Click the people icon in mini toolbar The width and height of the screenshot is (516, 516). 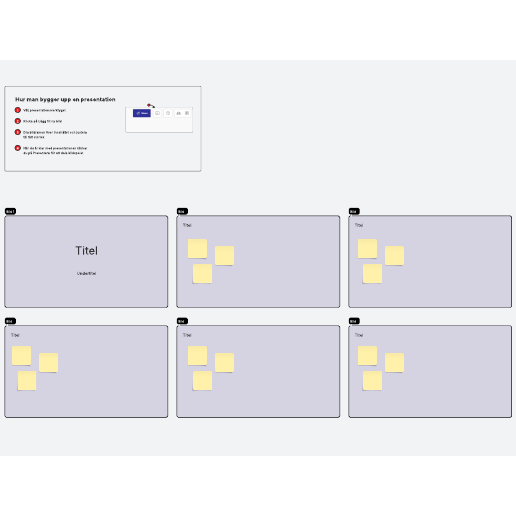pos(178,113)
